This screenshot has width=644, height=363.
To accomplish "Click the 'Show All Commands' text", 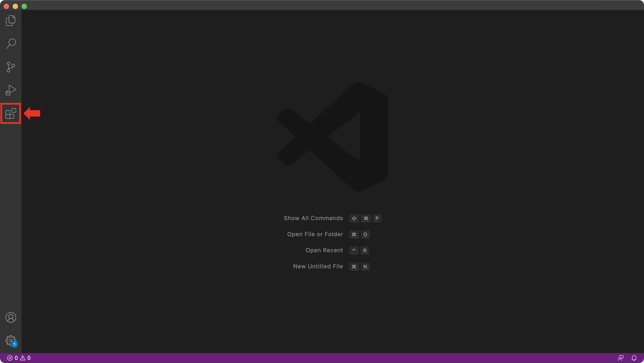I will tap(313, 218).
